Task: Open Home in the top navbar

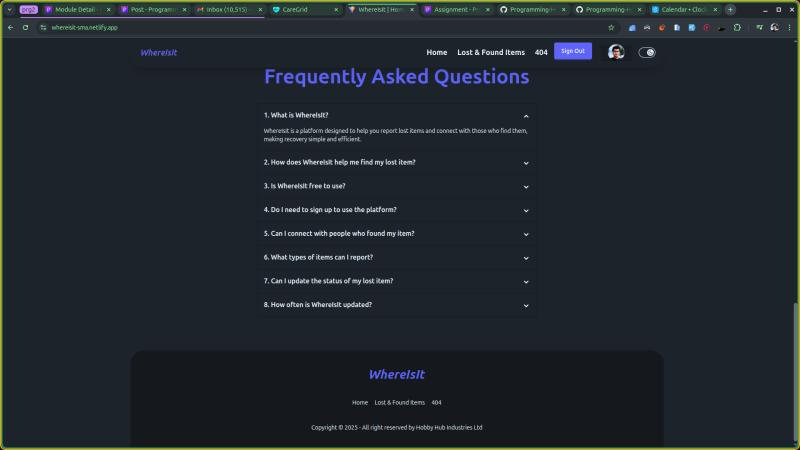Action: 437,53
